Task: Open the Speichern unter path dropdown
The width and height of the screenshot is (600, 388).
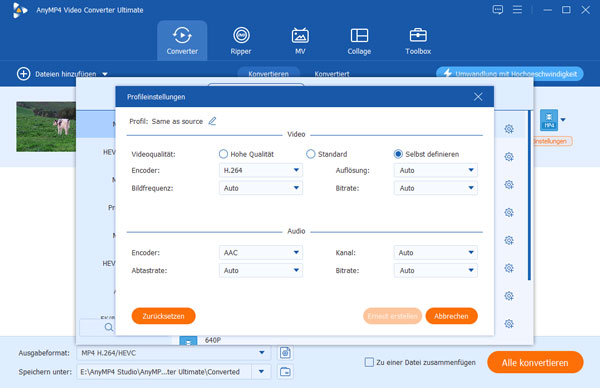Action: [x=261, y=372]
